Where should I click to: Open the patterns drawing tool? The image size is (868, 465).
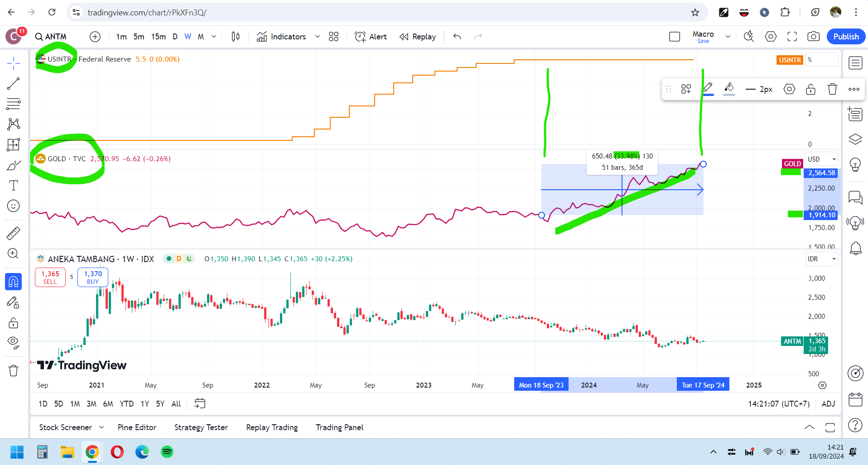(x=14, y=124)
